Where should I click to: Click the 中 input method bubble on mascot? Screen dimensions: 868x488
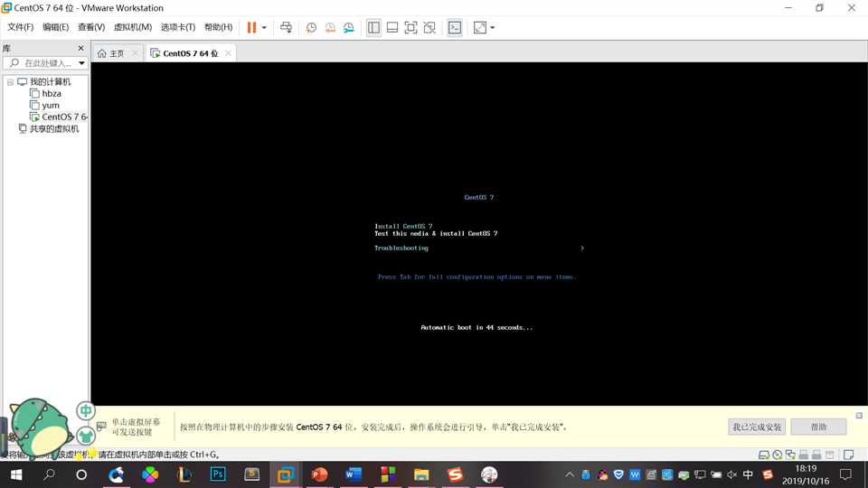click(86, 410)
